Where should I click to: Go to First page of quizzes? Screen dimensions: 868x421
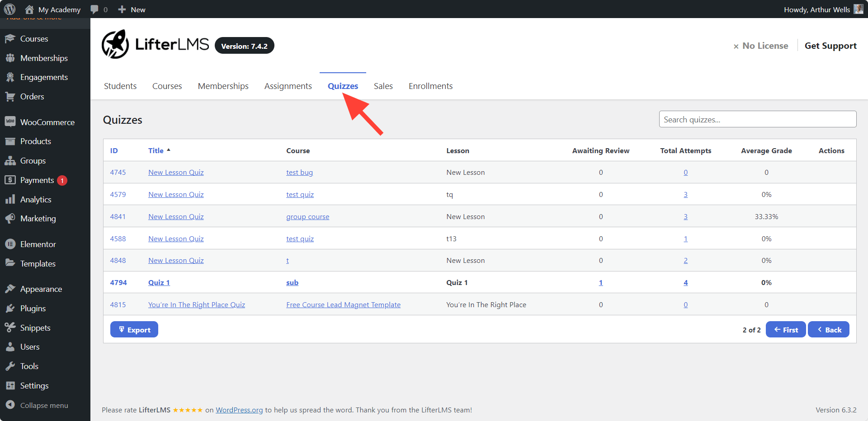pyautogui.click(x=786, y=330)
